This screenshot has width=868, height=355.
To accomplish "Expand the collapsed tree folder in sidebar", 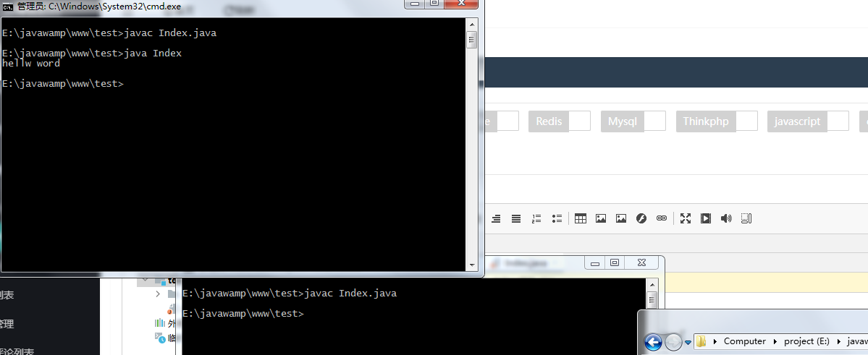I will point(158,294).
